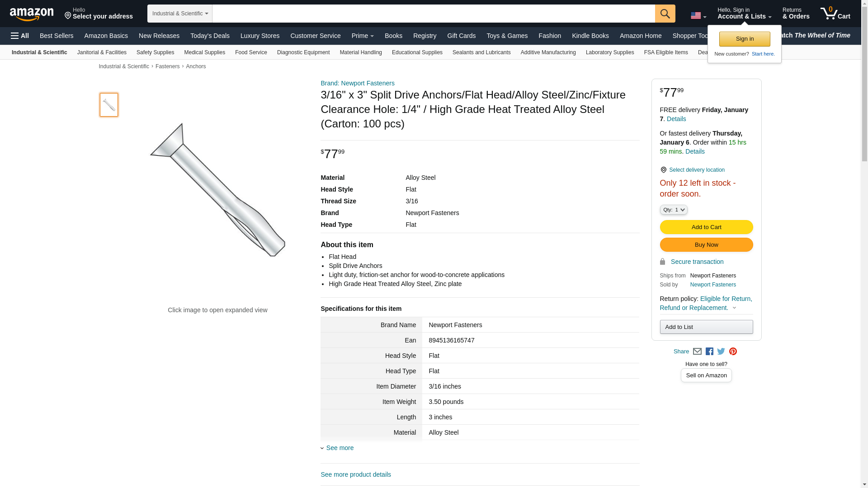This screenshot has height=488, width=868.
Task: Open Today's Deals in navigation bar
Action: [x=210, y=36]
